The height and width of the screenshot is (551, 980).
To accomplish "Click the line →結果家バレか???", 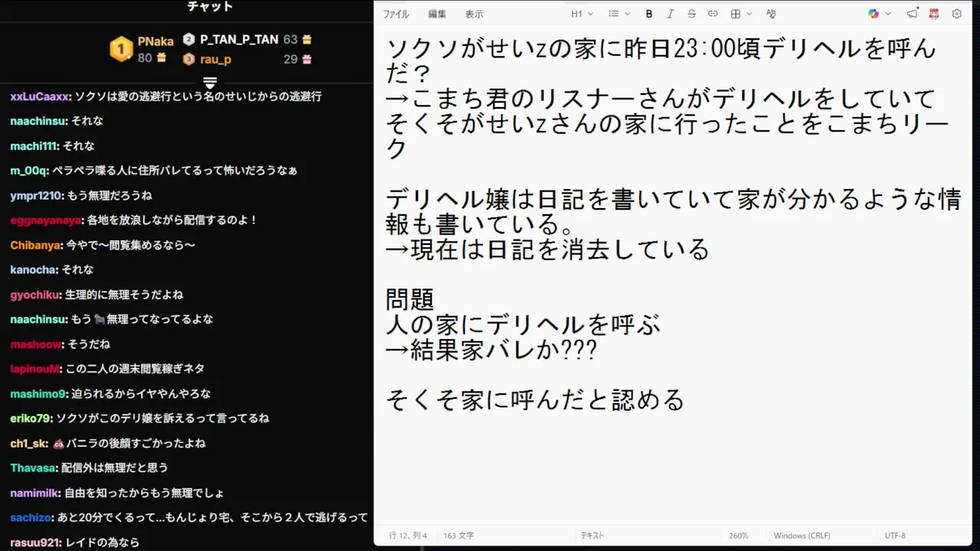I will [491, 350].
